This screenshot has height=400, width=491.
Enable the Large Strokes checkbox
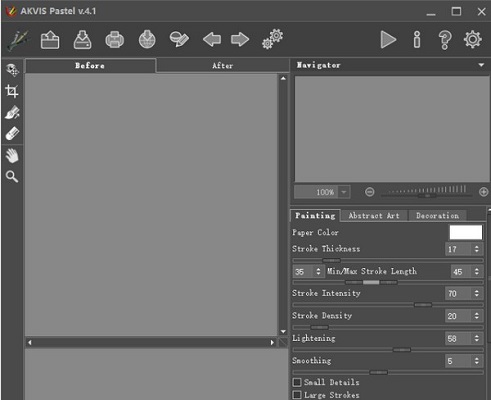point(297,395)
